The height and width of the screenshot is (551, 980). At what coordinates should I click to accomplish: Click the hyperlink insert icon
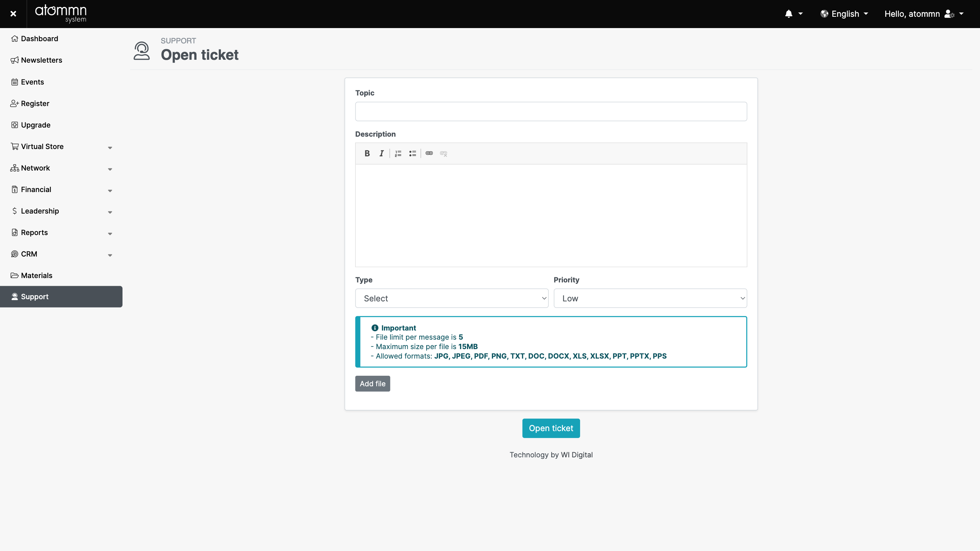click(429, 153)
